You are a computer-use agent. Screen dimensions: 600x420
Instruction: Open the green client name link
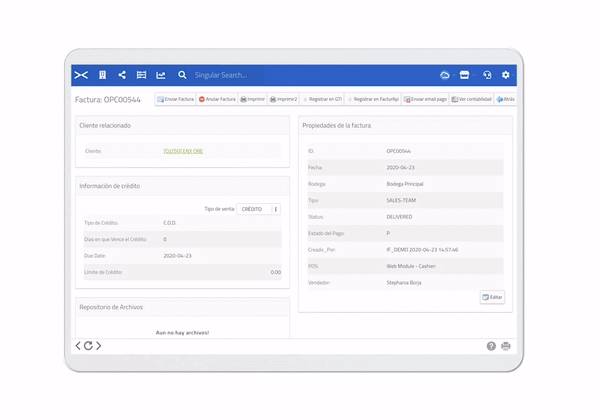(x=183, y=151)
